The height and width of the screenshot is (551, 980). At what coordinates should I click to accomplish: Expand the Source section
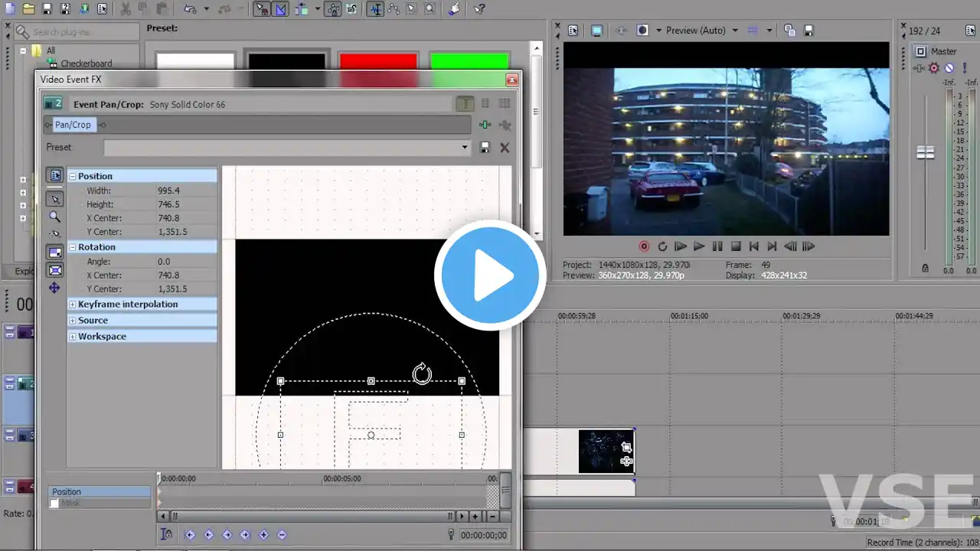pyautogui.click(x=73, y=321)
